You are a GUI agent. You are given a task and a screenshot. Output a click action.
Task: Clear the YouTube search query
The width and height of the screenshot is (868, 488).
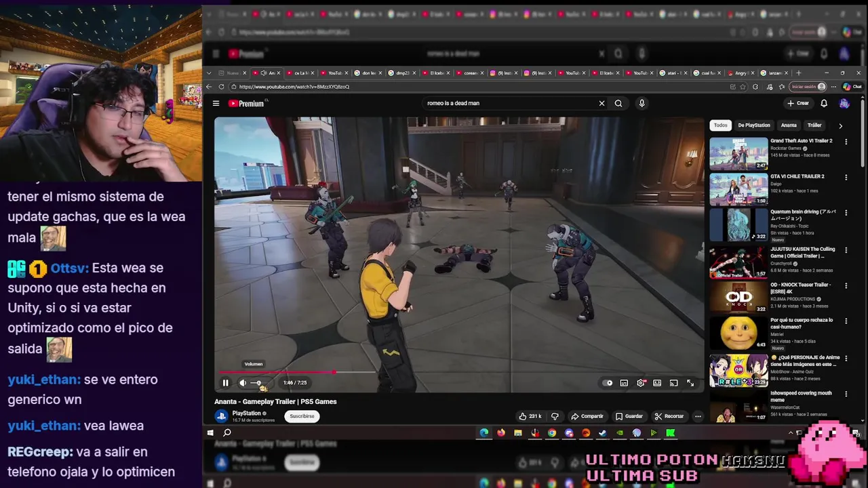click(x=601, y=103)
